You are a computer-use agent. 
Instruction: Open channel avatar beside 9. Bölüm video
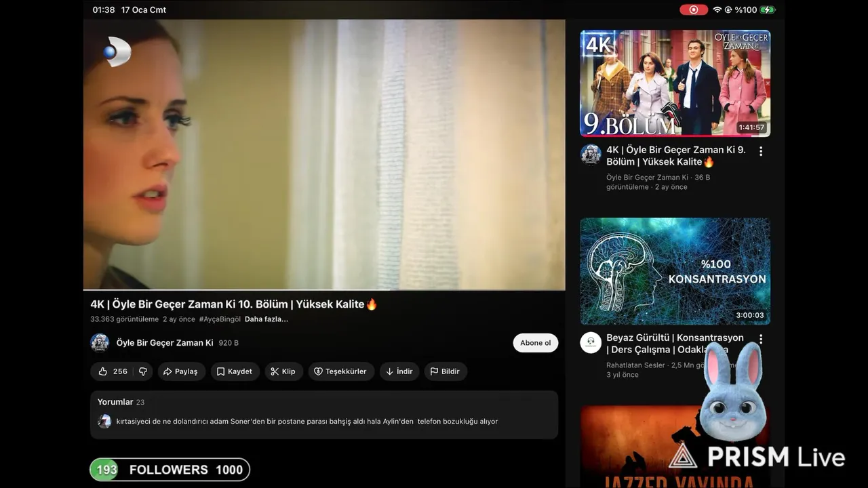(591, 155)
